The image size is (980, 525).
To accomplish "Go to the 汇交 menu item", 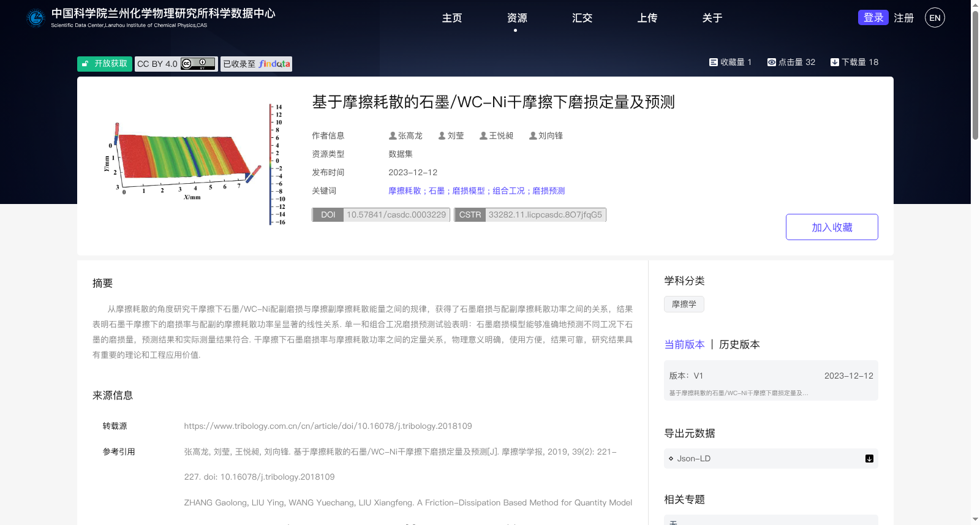I will coord(582,18).
